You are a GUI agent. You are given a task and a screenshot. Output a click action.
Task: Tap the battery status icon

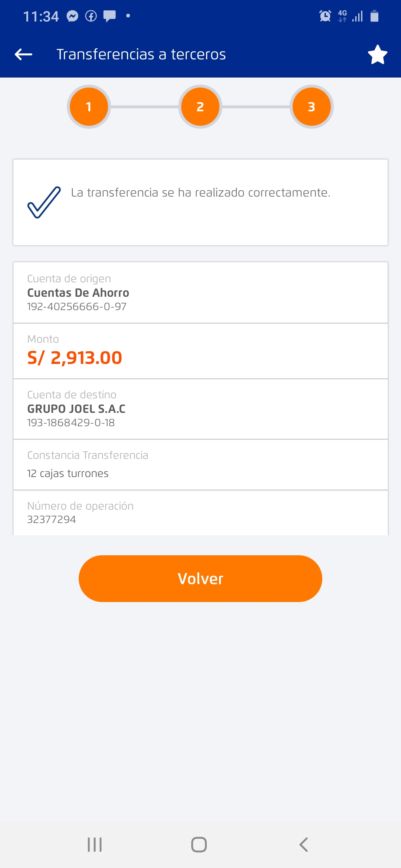pyautogui.click(x=374, y=16)
